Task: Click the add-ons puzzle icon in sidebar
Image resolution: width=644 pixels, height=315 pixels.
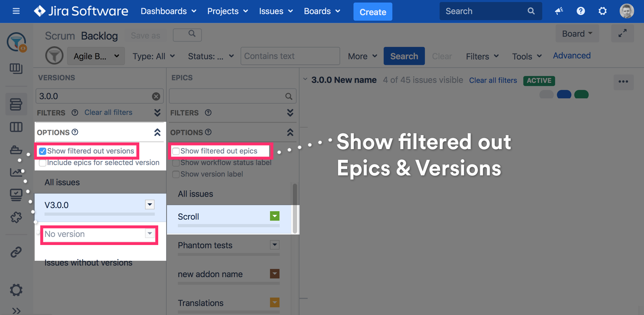Action: [x=16, y=217]
